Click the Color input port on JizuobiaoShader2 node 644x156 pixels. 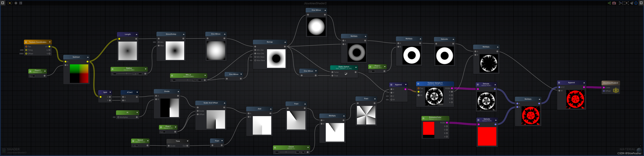(x=604, y=88)
